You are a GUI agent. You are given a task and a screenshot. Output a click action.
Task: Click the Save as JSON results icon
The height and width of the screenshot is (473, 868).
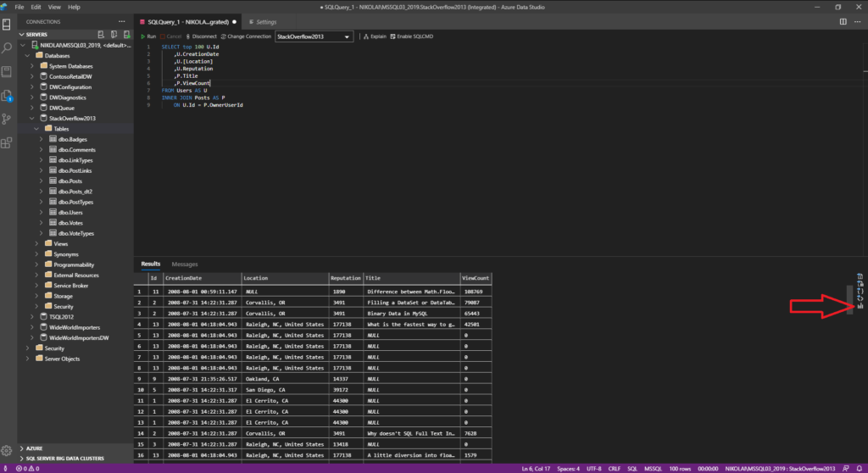860,291
